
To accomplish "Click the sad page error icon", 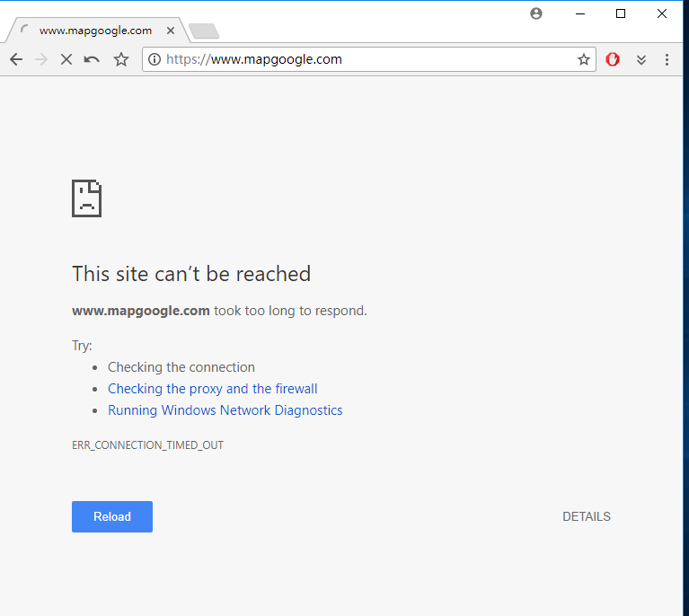I will click(x=86, y=198).
